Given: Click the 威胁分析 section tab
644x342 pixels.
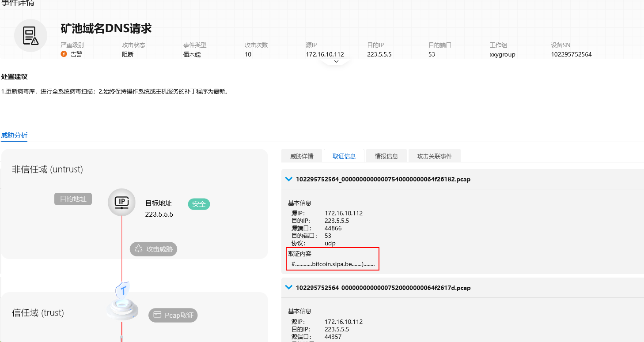Looking at the screenshot, I should pyautogui.click(x=14, y=135).
